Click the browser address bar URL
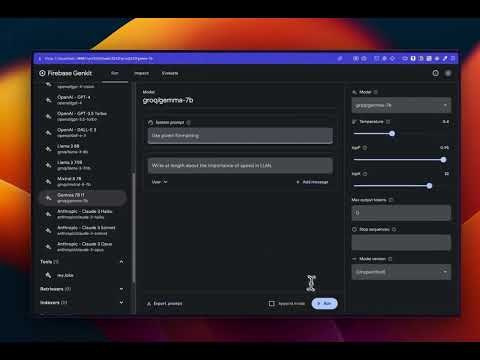The width and height of the screenshot is (480, 360). pos(99,58)
